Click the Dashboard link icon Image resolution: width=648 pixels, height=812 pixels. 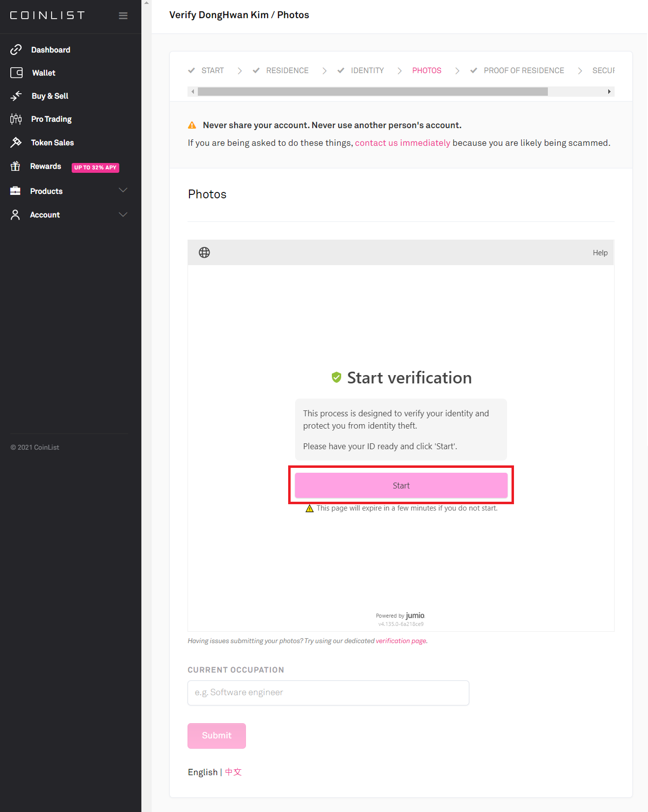(16, 50)
